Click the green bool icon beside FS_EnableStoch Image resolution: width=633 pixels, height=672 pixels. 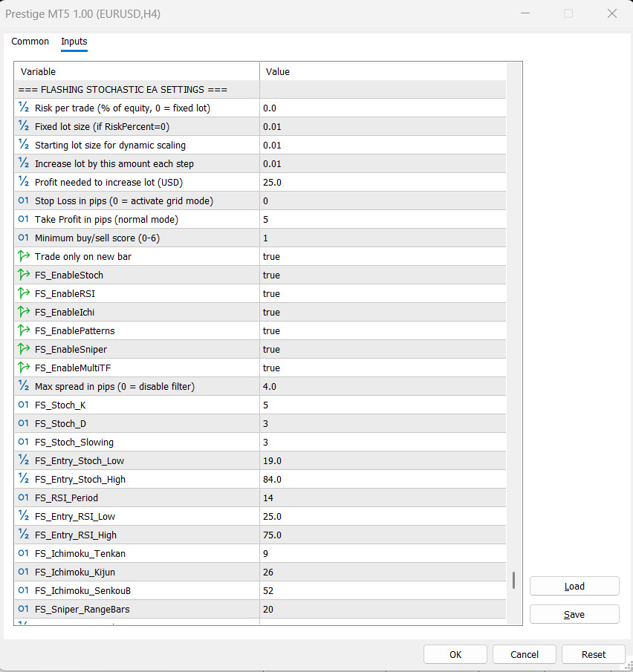[24, 274]
